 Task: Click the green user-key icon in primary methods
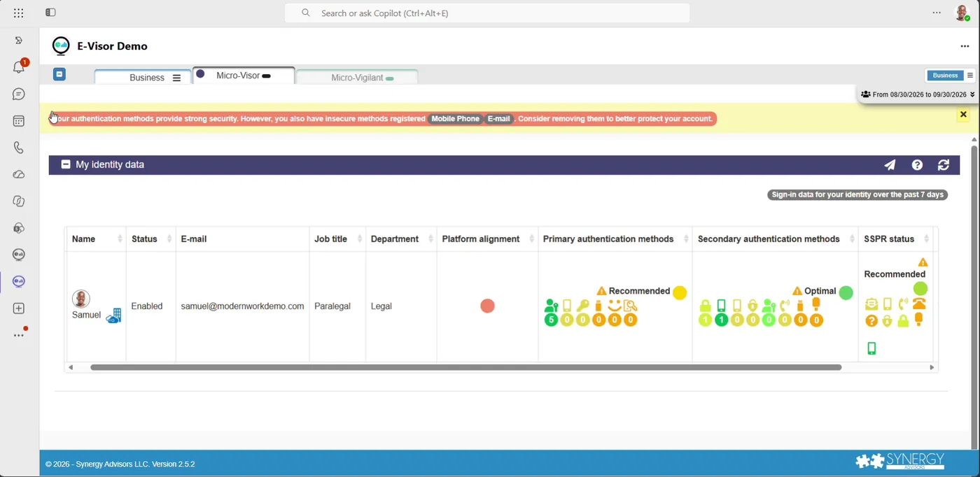click(x=552, y=306)
